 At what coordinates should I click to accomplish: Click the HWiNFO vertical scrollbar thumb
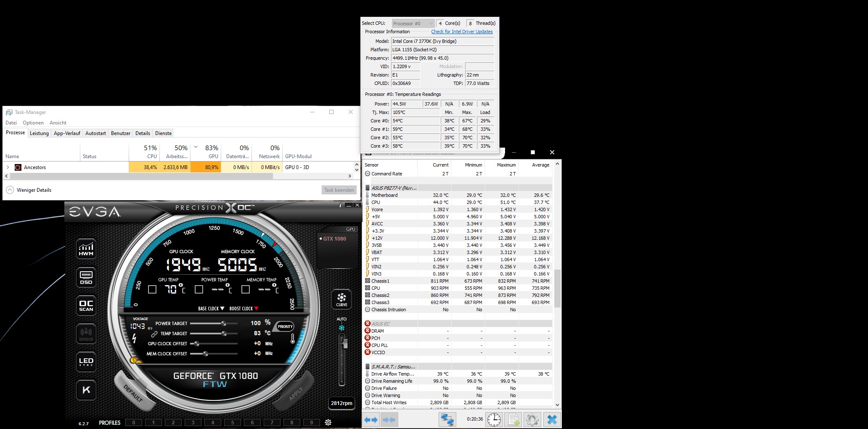coord(558,289)
